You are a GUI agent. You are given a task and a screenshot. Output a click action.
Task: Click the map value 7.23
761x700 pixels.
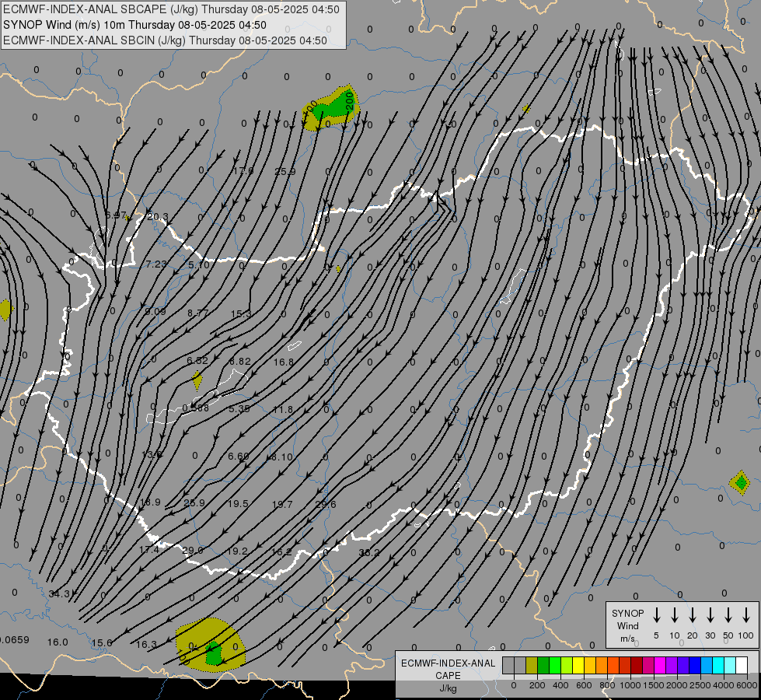(x=156, y=264)
